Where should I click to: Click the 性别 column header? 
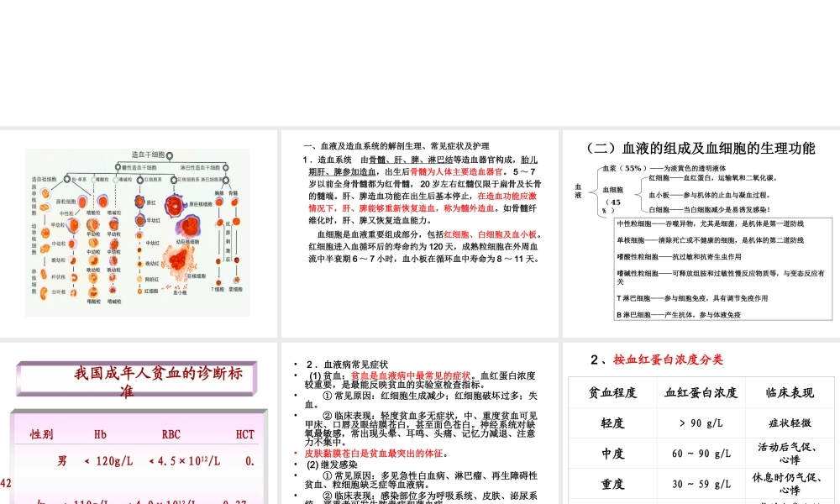coord(41,434)
